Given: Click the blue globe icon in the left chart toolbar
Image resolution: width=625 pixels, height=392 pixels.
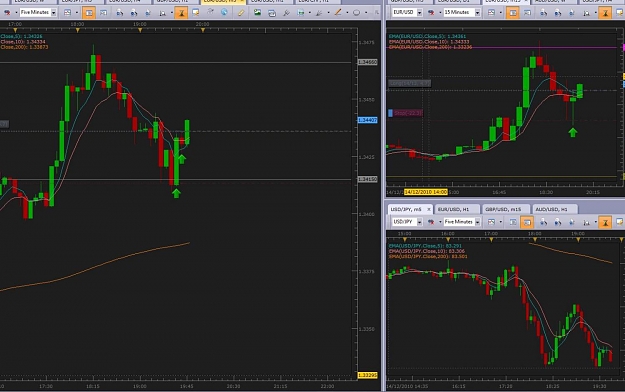Looking at the screenshot, I should (x=224, y=12).
